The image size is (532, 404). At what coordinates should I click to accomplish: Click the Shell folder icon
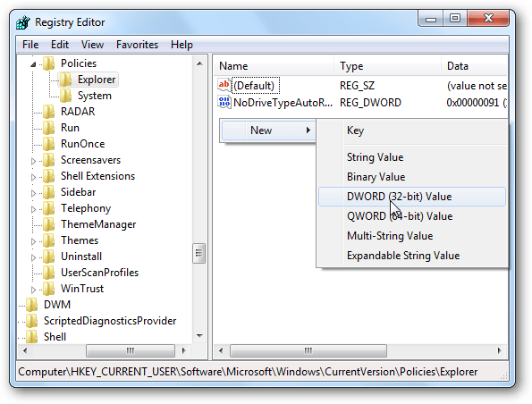click(x=31, y=337)
